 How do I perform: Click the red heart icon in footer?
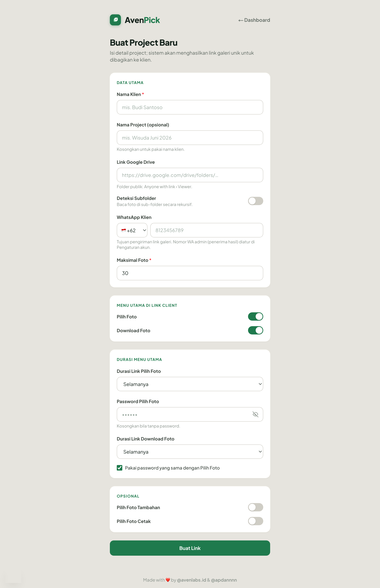168,580
